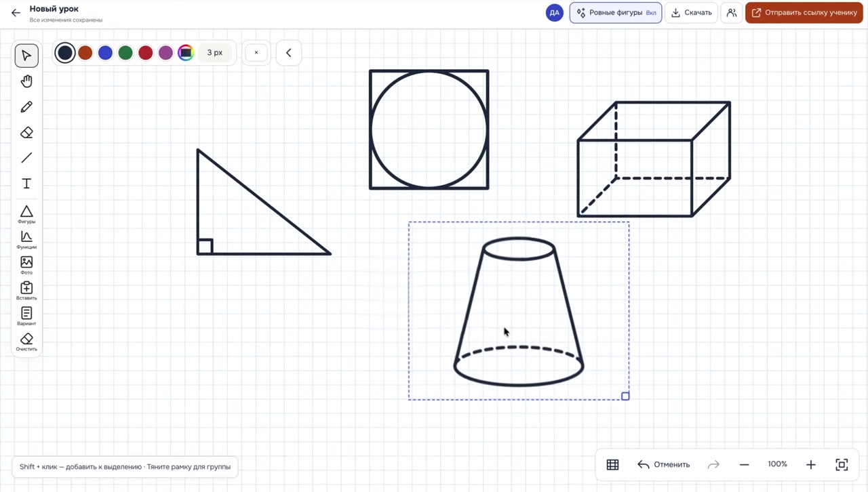Select the straight line tool

pos(26,158)
